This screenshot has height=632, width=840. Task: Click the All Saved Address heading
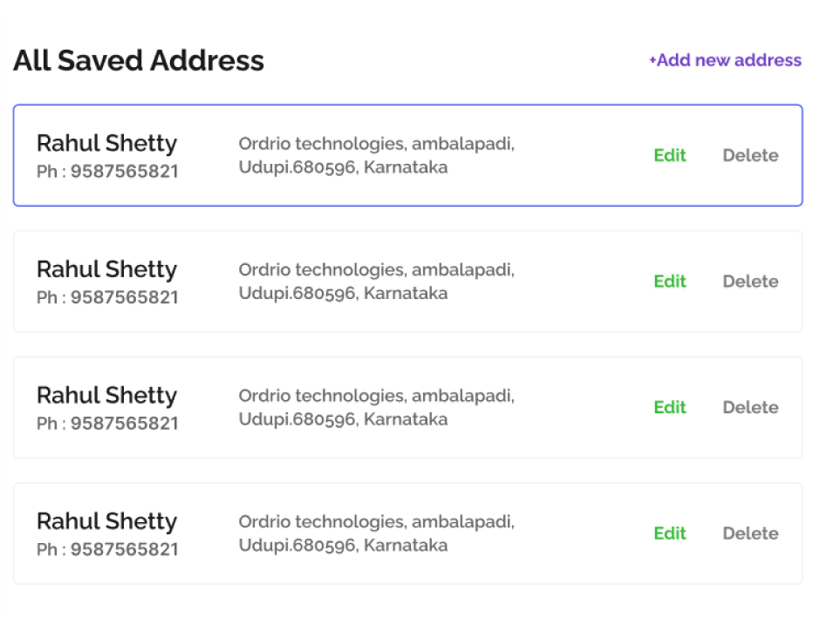coord(139,60)
